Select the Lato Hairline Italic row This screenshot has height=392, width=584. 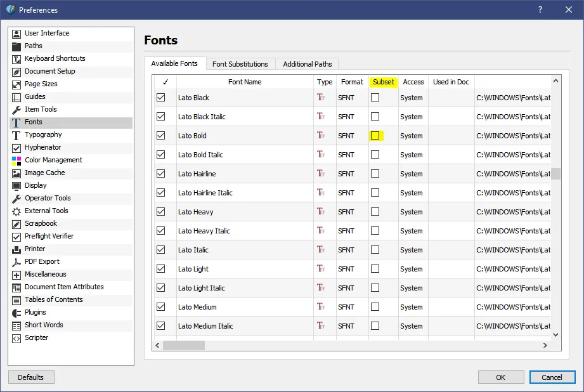353,193
